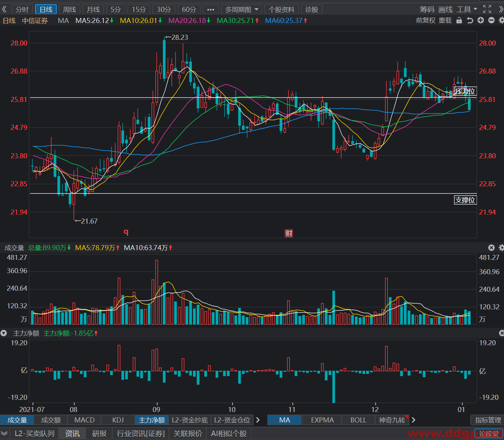Collapse bottom info panel double chevron
Image resolution: width=504 pixels, height=440 pixels.
(4, 434)
